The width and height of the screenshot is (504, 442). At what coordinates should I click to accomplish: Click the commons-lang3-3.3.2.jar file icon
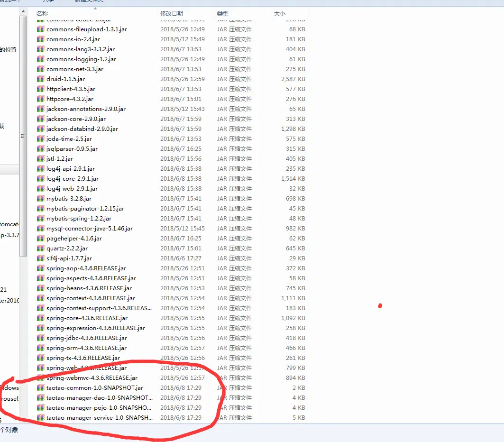[x=40, y=49]
